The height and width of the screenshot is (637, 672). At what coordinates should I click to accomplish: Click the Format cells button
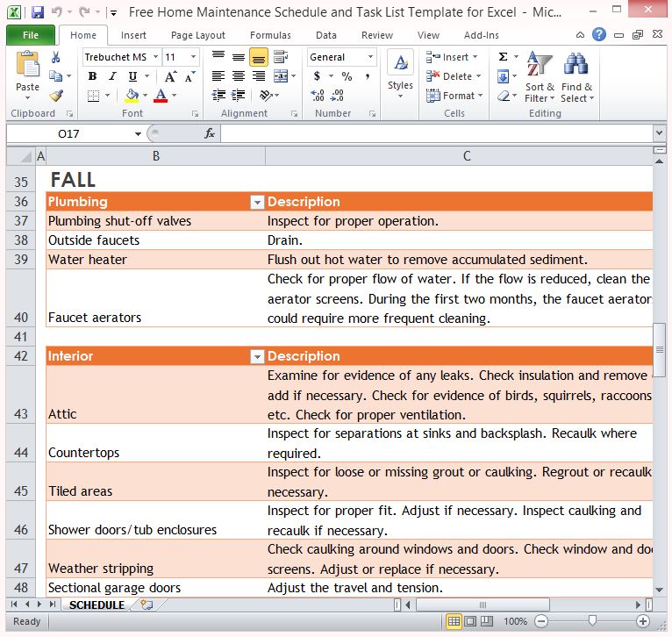454,96
